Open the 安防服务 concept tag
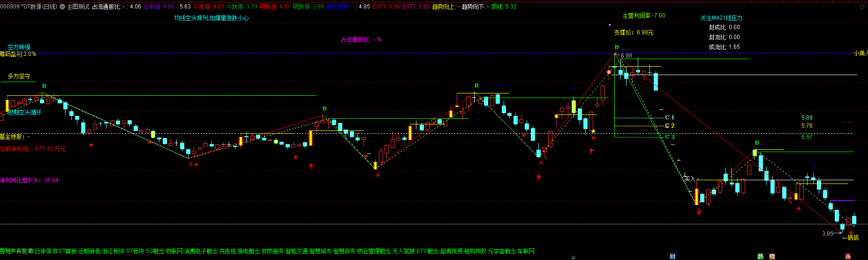Image resolution: width=868 pixels, height=260 pixels. pyautogui.click(x=273, y=251)
